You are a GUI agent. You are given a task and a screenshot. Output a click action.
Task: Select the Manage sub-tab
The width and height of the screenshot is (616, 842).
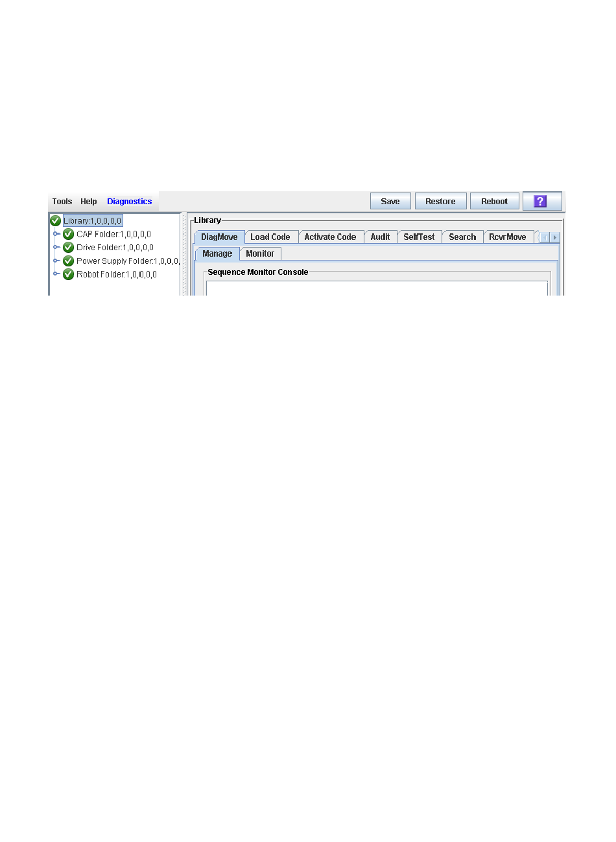coord(217,254)
